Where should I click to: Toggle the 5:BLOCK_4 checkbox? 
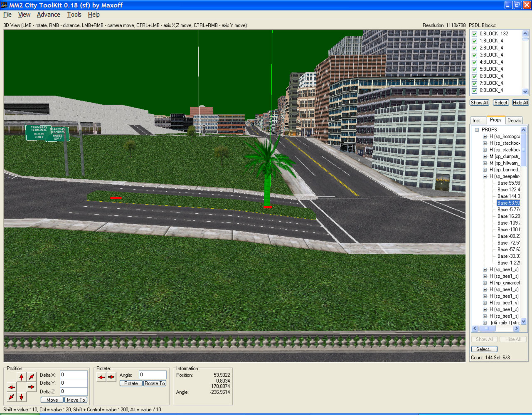point(474,69)
